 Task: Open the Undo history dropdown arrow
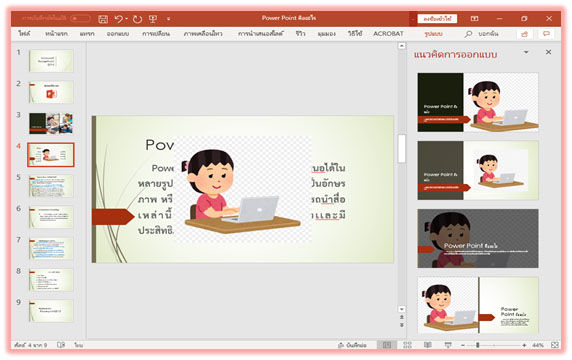point(126,19)
